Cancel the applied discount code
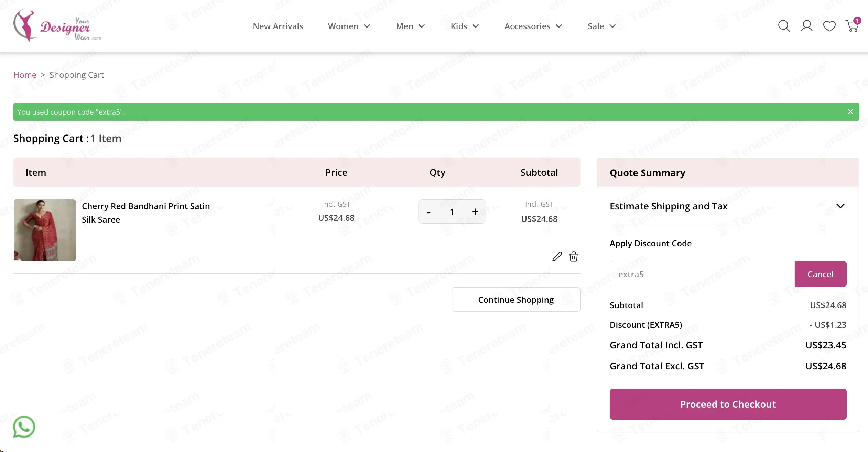Viewport: 868px width, 452px height. (820, 274)
